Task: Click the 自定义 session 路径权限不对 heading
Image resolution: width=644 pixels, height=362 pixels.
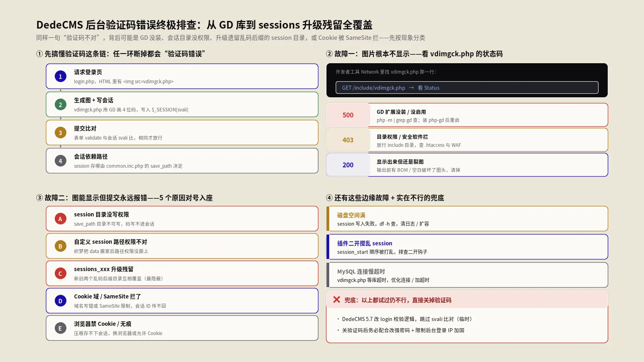Action: tap(111, 242)
